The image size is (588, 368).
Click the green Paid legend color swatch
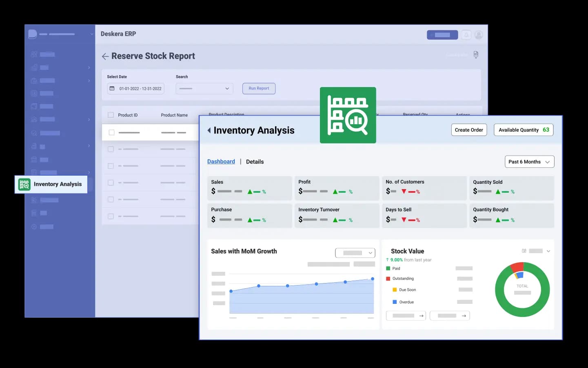pos(388,268)
